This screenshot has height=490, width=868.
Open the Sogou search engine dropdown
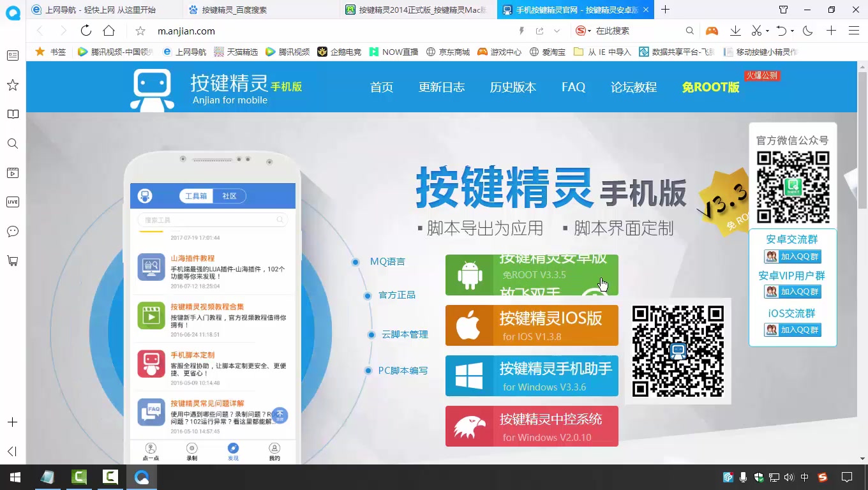pyautogui.click(x=582, y=31)
